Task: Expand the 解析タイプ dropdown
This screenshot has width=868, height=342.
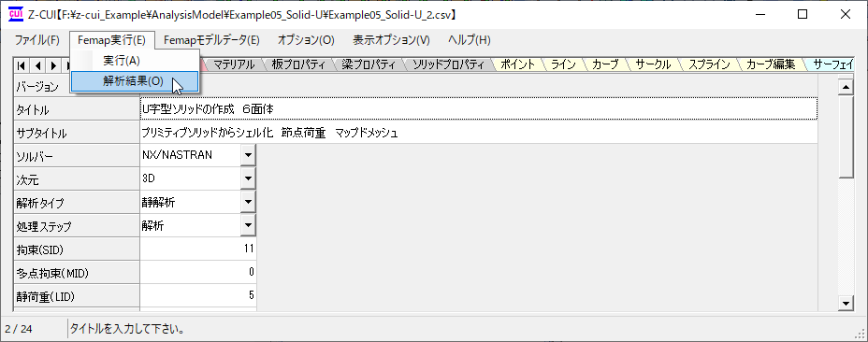Action: pos(248,203)
